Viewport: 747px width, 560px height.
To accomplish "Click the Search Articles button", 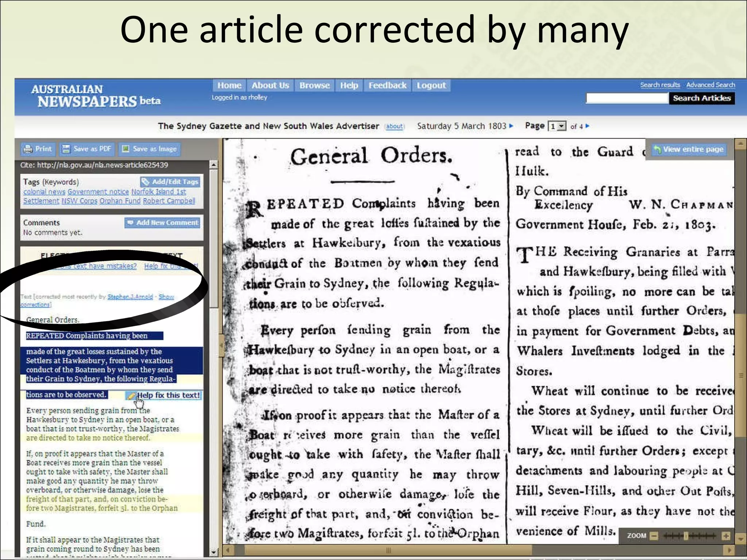I will click(702, 98).
